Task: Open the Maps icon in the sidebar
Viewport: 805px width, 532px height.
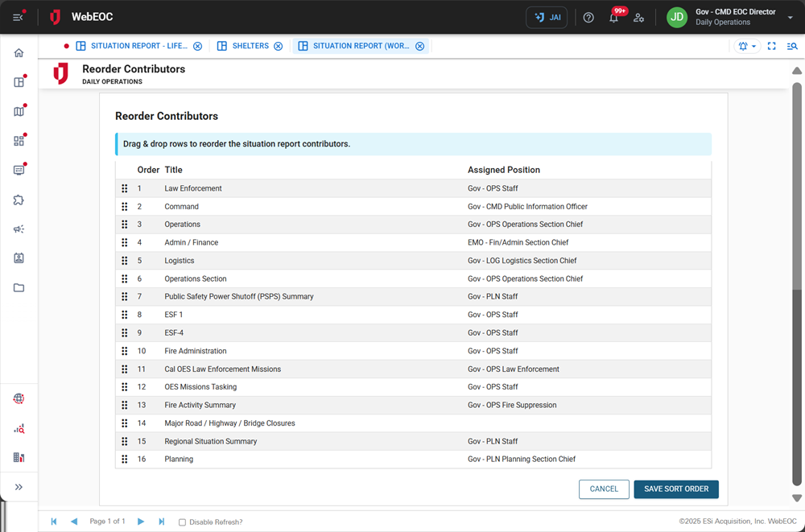Action: pos(19,111)
